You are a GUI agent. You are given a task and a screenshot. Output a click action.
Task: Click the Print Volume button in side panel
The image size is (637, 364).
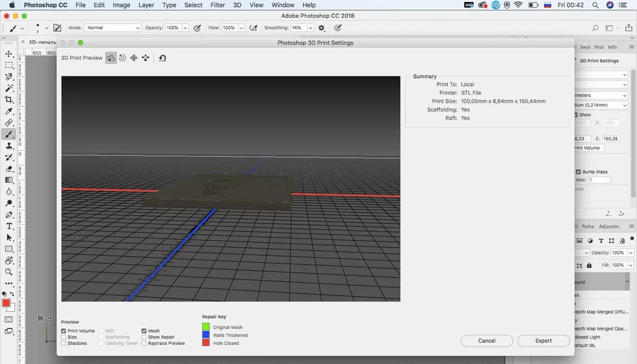[589, 148]
